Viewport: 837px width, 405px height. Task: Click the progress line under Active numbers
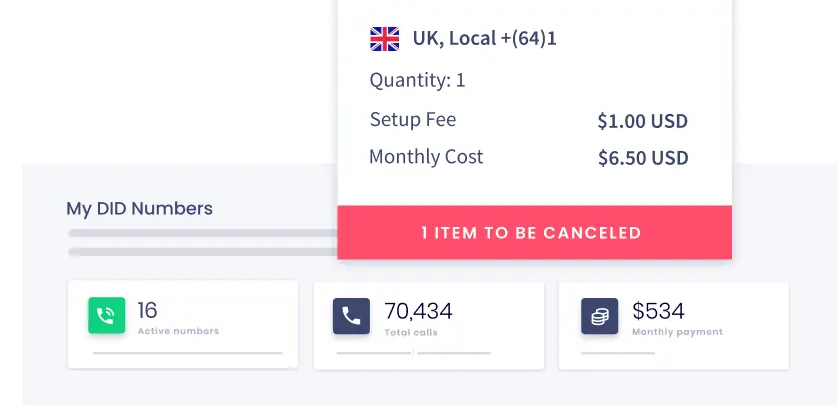click(x=187, y=353)
